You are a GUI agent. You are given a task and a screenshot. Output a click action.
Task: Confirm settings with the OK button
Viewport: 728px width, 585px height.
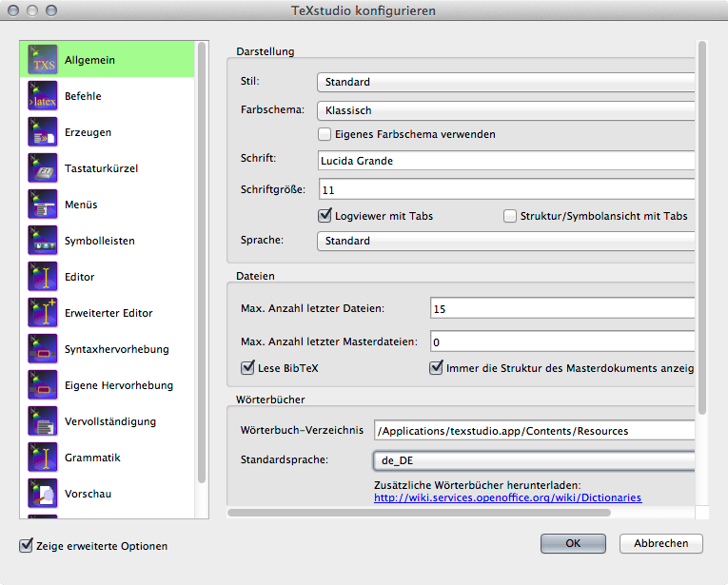573,543
